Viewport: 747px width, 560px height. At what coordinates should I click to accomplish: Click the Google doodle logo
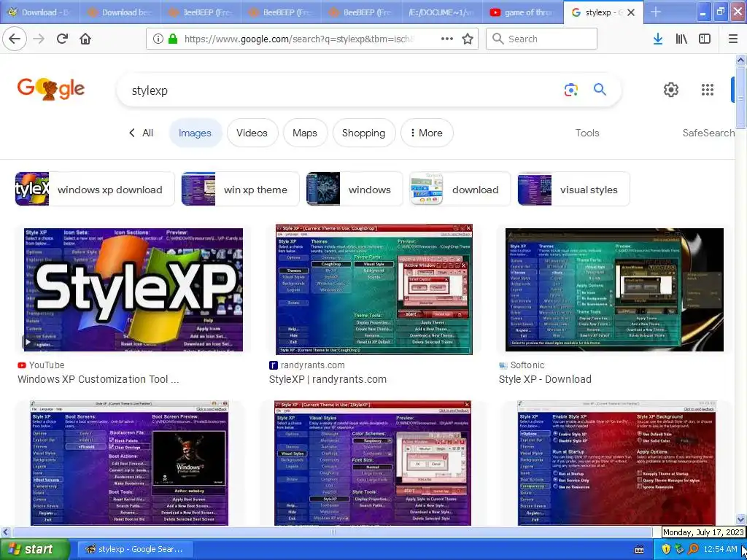click(x=51, y=89)
